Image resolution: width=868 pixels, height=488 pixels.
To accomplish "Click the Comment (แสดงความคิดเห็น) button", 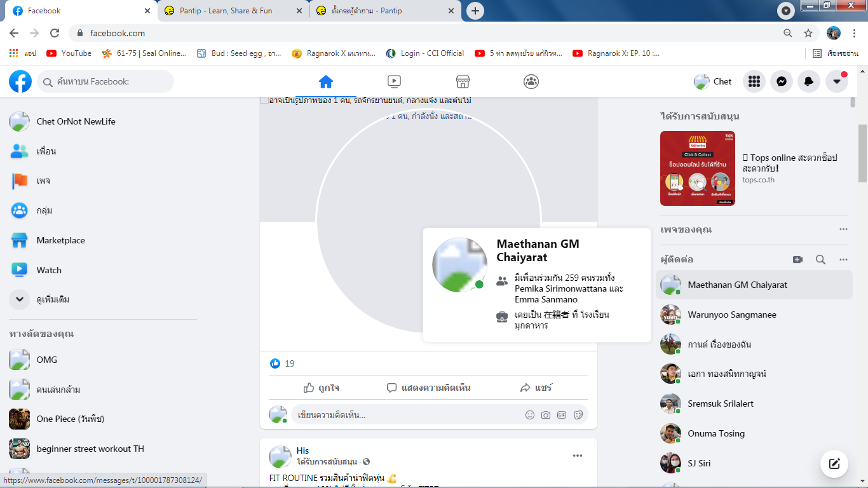I will (428, 388).
